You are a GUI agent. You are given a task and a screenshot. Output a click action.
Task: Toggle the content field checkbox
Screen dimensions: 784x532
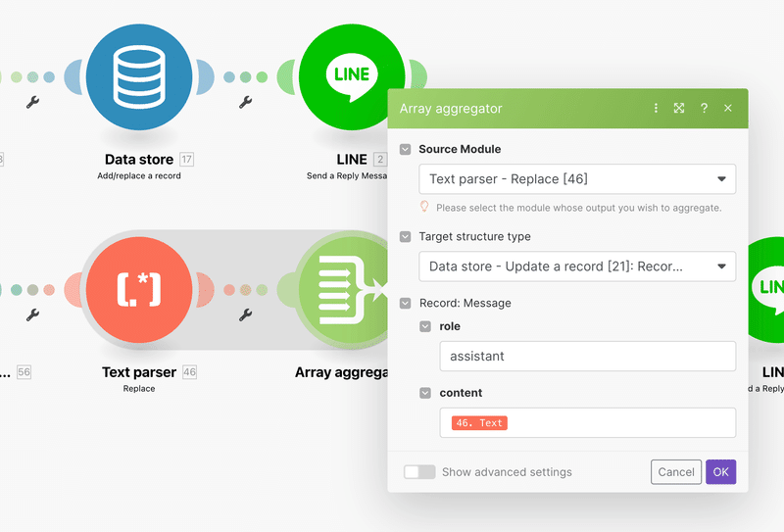click(425, 393)
